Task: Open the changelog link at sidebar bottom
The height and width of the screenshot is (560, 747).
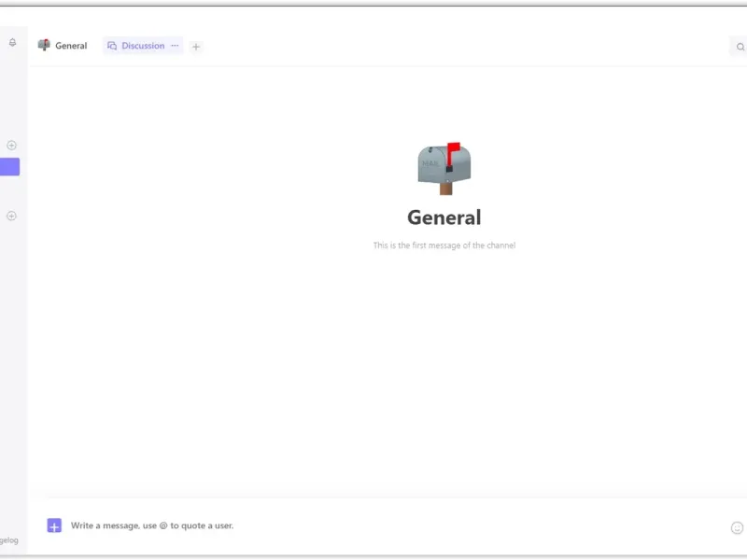Action: 9,540
